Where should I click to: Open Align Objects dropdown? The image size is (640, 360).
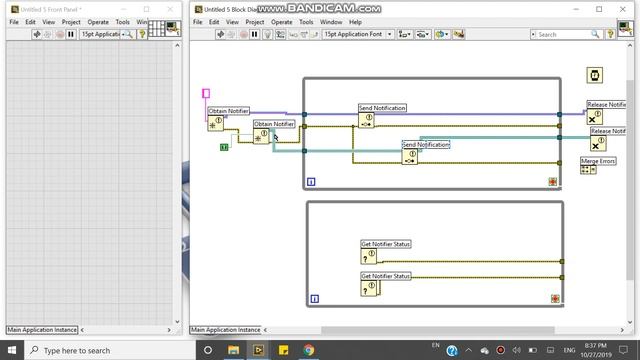(x=404, y=34)
